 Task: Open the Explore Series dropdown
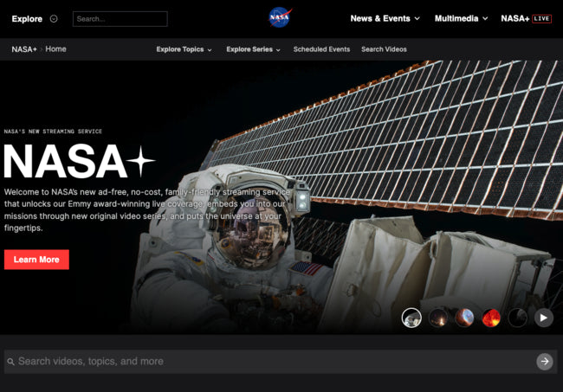click(253, 49)
